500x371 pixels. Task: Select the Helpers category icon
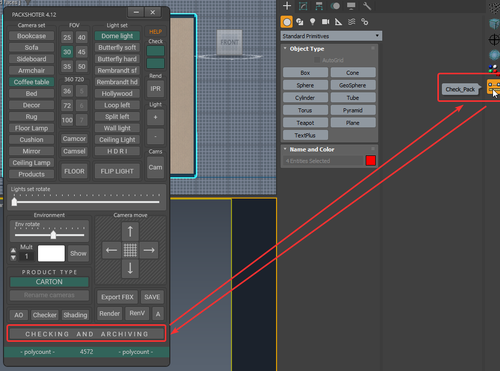(338, 22)
